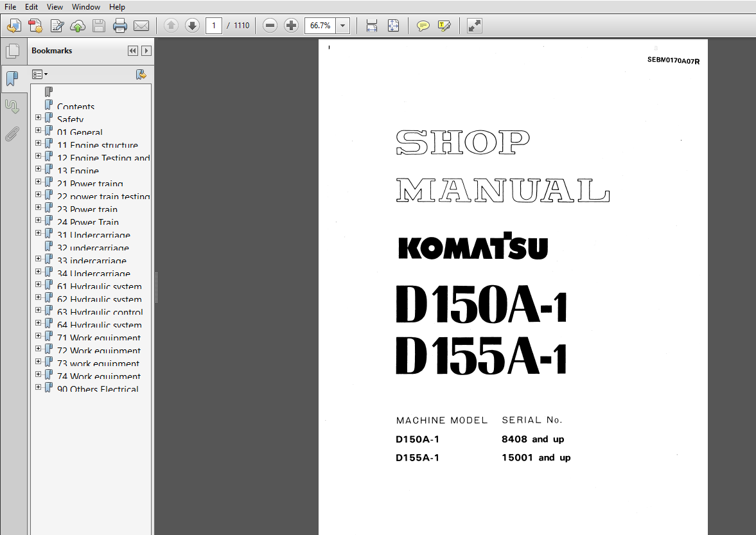Print the document using printer icon
The image size is (756, 535).
click(x=119, y=26)
